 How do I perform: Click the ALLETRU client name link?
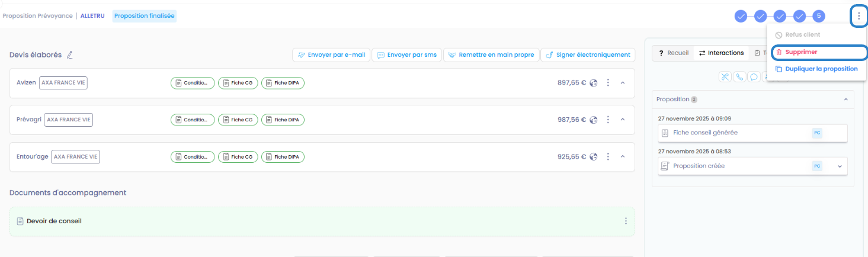93,16
